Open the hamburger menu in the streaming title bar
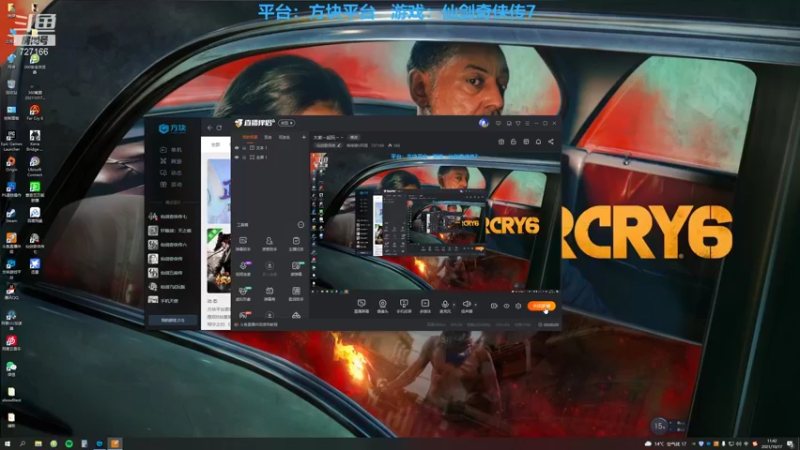The height and width of the screenshot is (450, 800). click(527, 123)
